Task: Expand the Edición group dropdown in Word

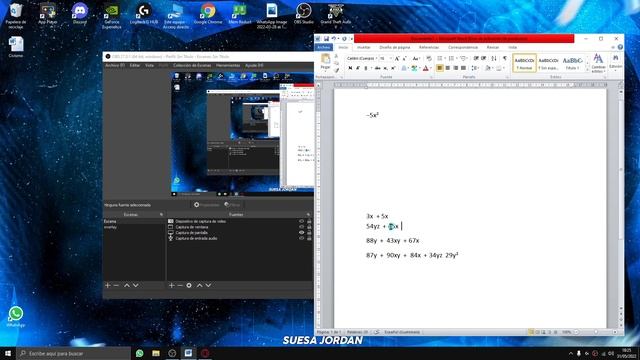Action: click(x=616, y=64)
